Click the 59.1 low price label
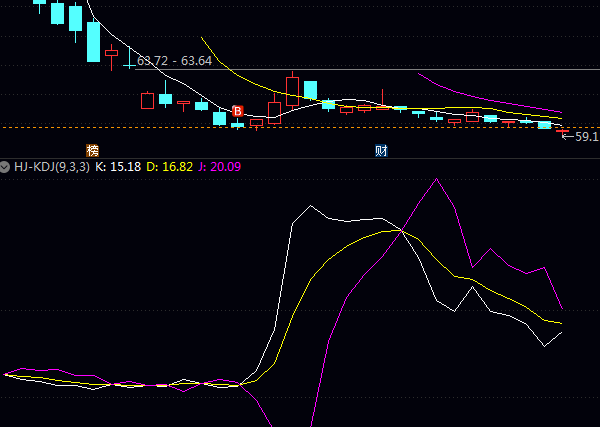Image resolution: width=602 pixels, height=427 pixels. 587,137
